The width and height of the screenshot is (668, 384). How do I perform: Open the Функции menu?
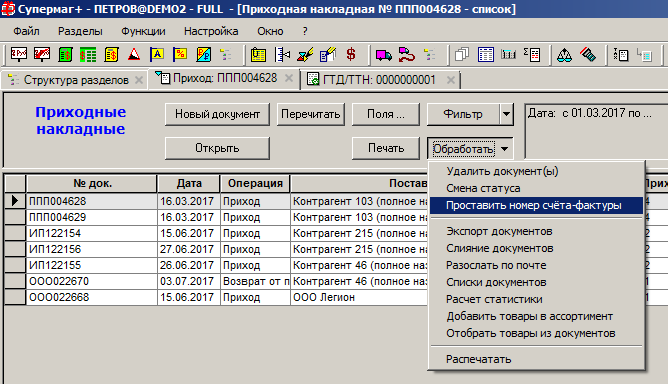pos(143,31)
